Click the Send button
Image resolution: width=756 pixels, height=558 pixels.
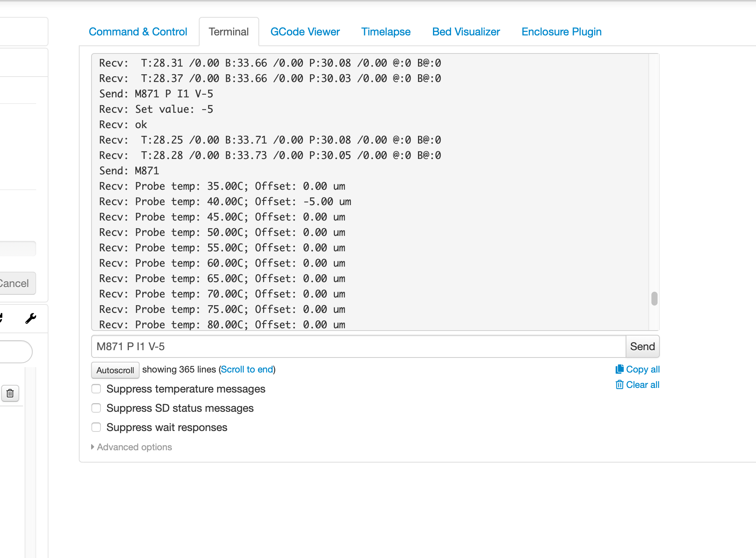point(642,346)
